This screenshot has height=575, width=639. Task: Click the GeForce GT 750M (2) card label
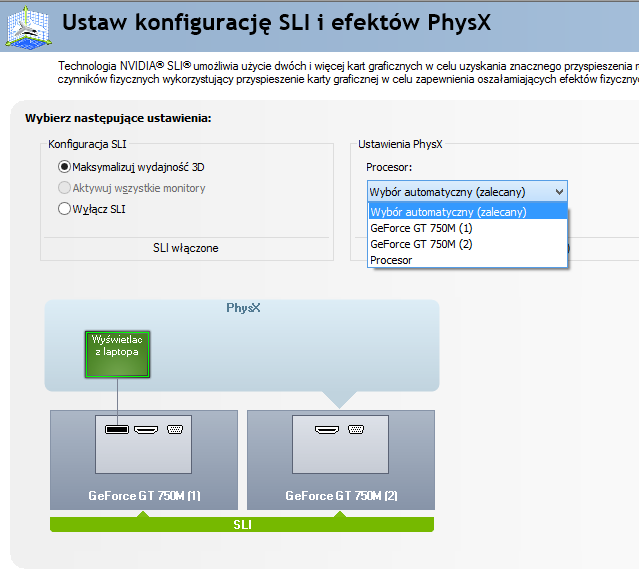341,496
